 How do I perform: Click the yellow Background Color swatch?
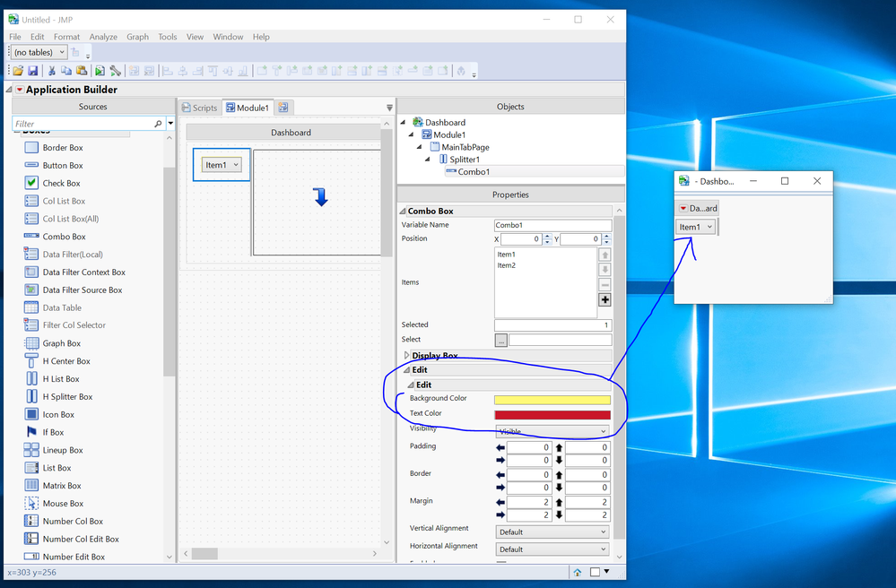point(552,400)
